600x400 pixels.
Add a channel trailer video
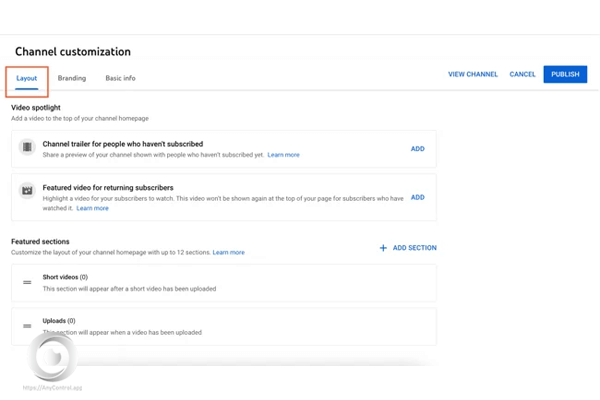(417, 149)
